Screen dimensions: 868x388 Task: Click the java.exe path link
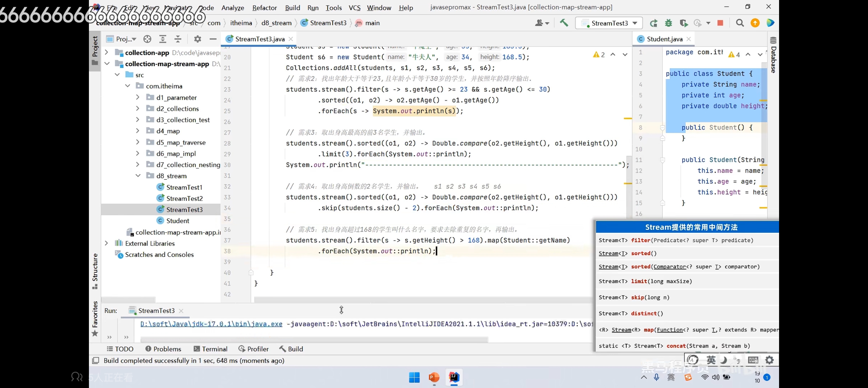(x=211, y=324)
